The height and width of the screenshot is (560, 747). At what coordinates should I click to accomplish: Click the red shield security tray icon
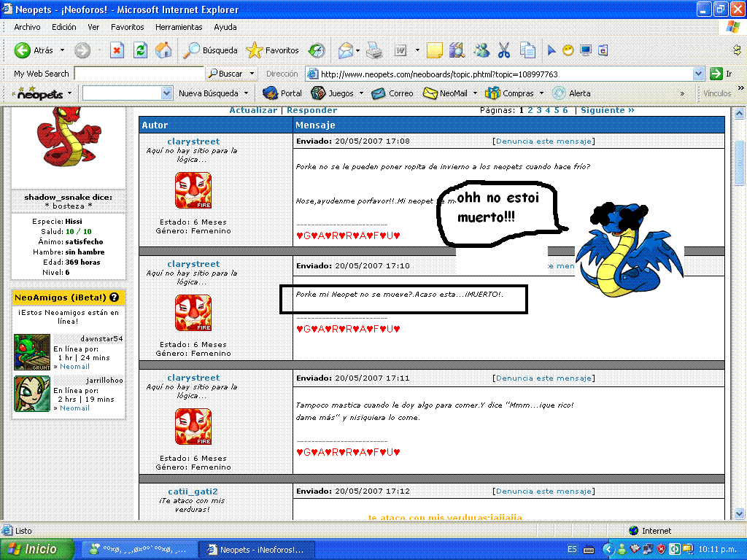click(661, 550)
